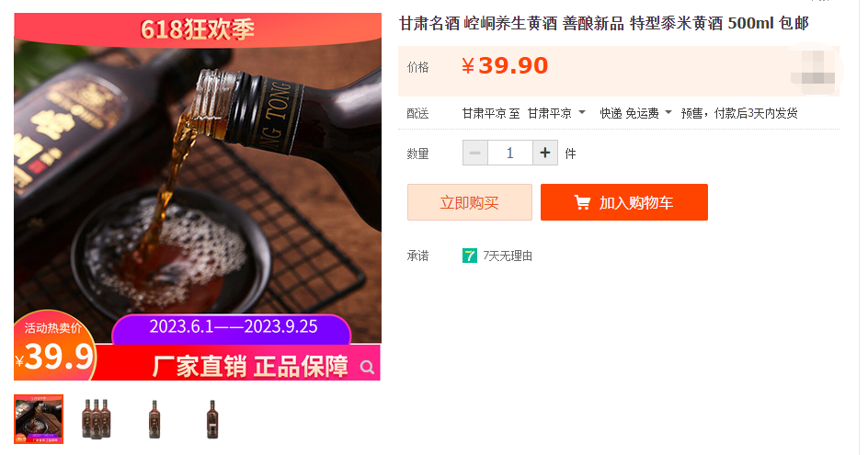Click the shopping cart icon
The image size is (868, 455).
coord(582,202)
